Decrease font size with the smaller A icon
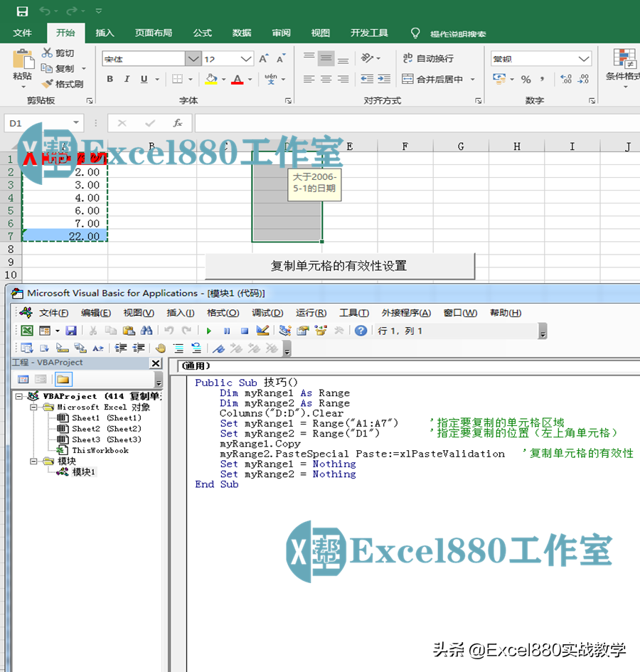Screen dimensions: 640x672 (x=281, y=59)
